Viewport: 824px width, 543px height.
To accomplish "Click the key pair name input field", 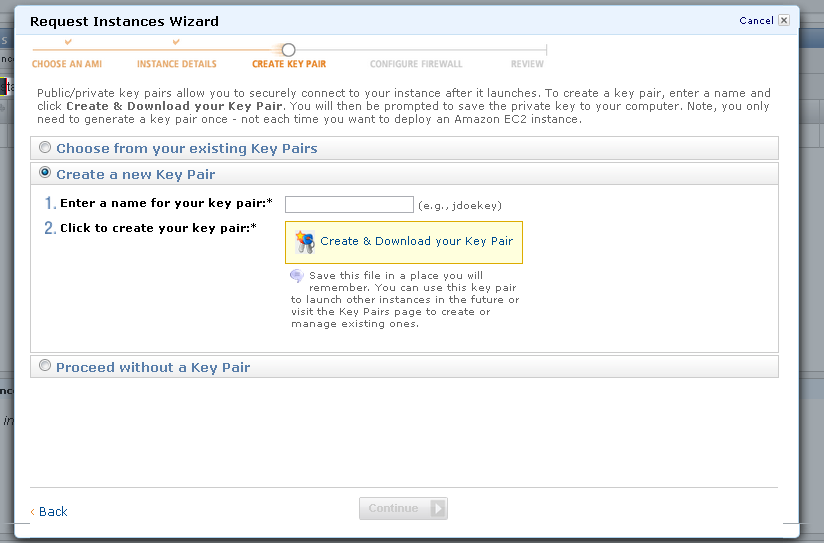I will [349, 204].
